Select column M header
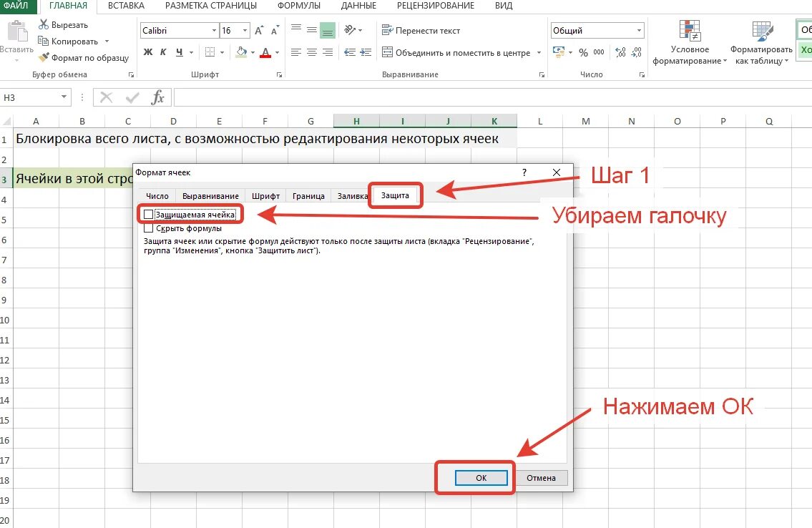Screen dimensions: 812x528 (x=586, y=121)
